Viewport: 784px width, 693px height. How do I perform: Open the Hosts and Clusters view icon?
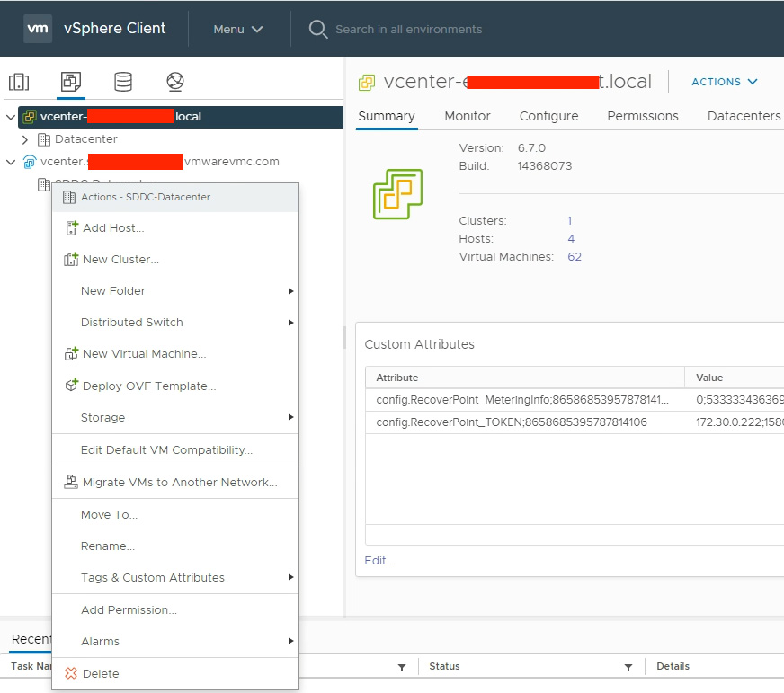(19, 82)
